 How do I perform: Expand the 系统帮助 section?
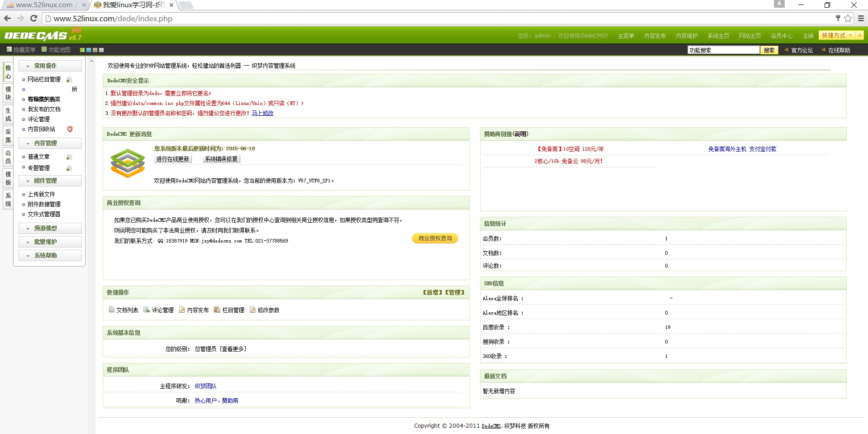pyautogui.click(x=50, y=256)
